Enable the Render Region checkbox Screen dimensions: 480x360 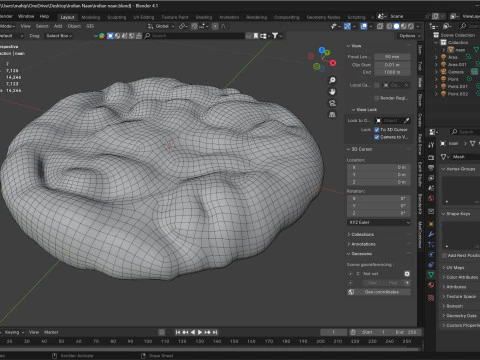pyautogui.click(x=377, y=98)
